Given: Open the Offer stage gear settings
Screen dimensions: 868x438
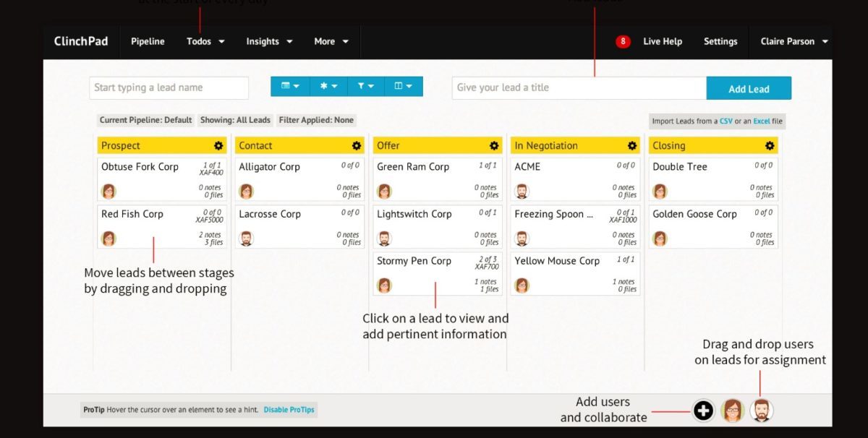Looking at the screenshot, I should pos(495,145).
